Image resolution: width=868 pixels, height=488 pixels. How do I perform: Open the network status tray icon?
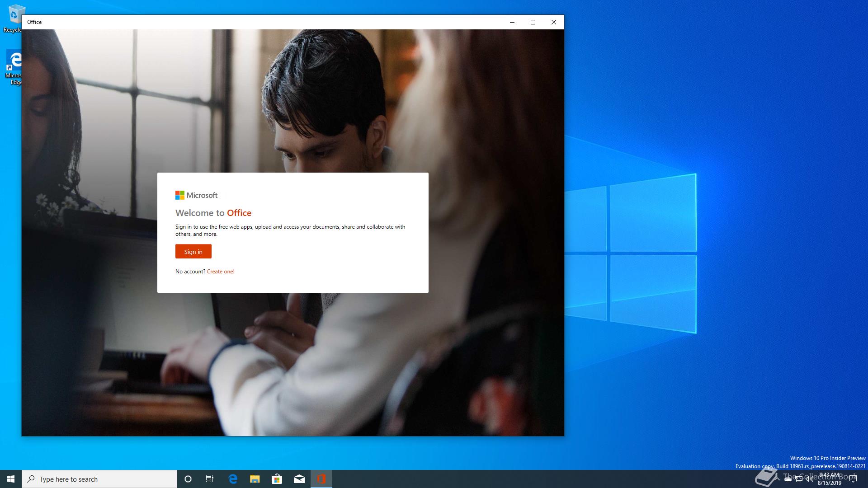click(x=799, y=479)
